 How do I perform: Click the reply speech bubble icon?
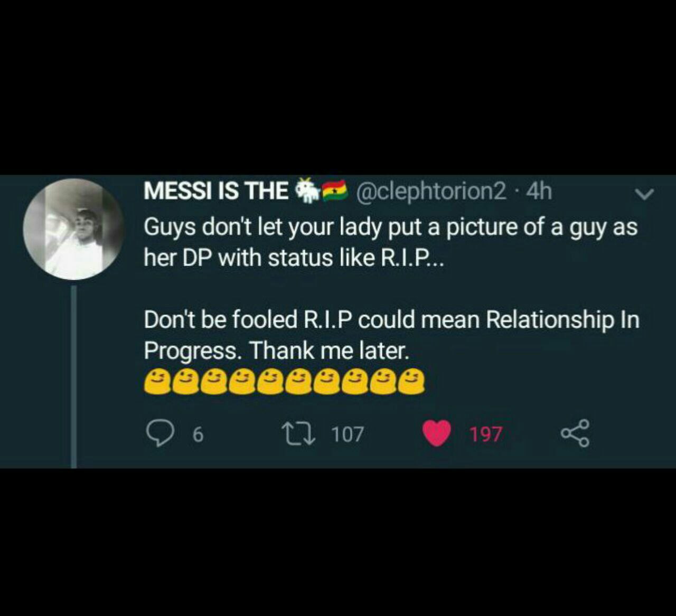click(159, 434)
